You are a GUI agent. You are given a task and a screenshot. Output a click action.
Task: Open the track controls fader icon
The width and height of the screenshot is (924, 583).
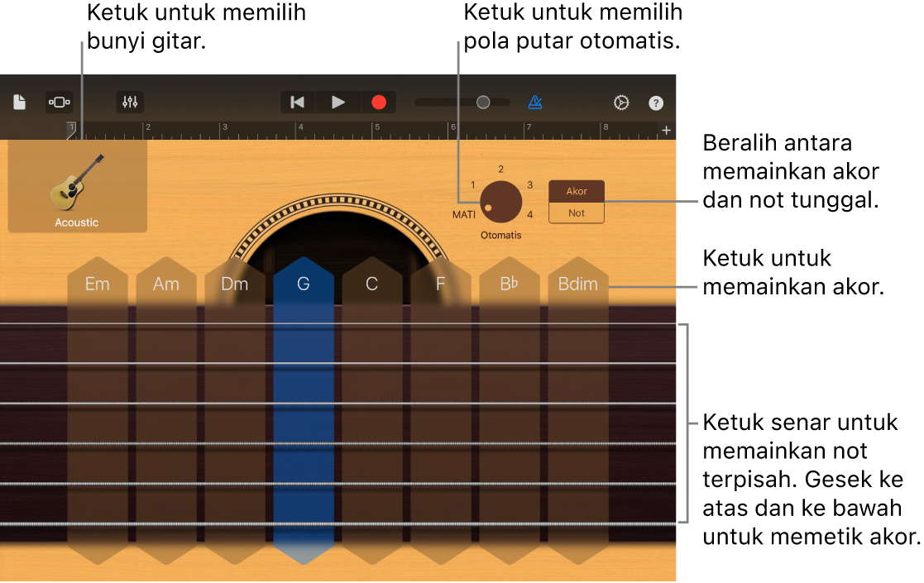point(130,102)
